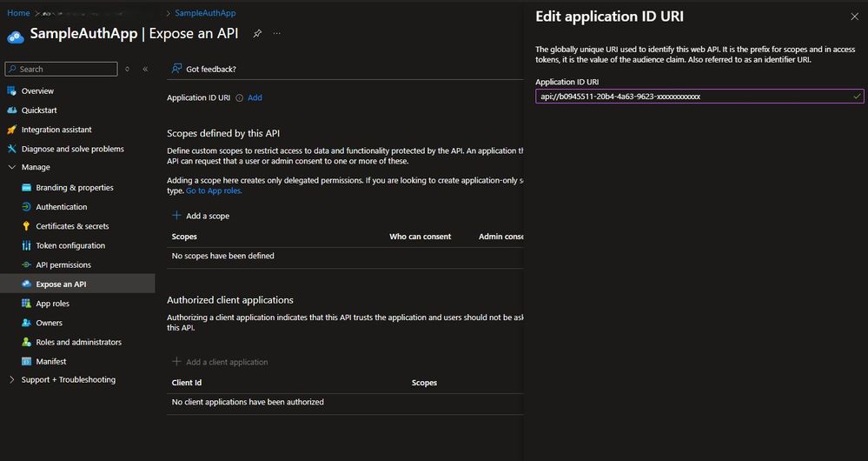Click the Add a scope button
Image resolution: width=868 pixels, height=461 pixels.
201,216
